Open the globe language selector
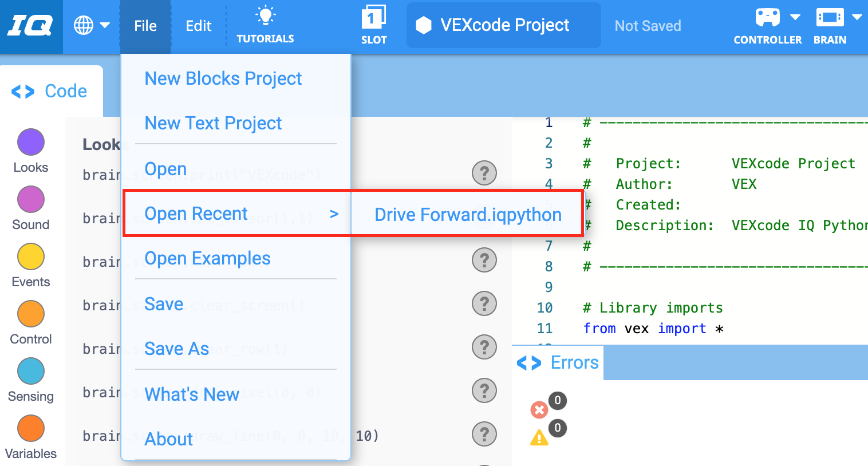The image size is (868, 466). [x=84, y=25]
